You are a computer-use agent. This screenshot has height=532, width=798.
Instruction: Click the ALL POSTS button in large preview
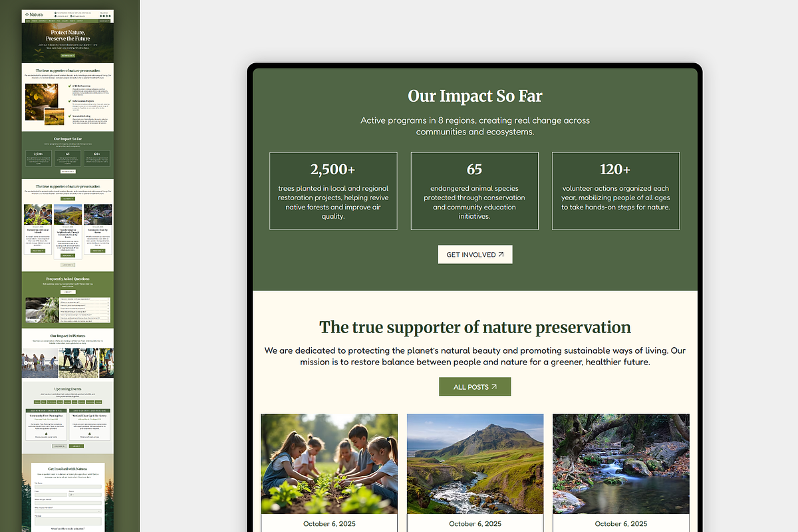tap(475, 386)
